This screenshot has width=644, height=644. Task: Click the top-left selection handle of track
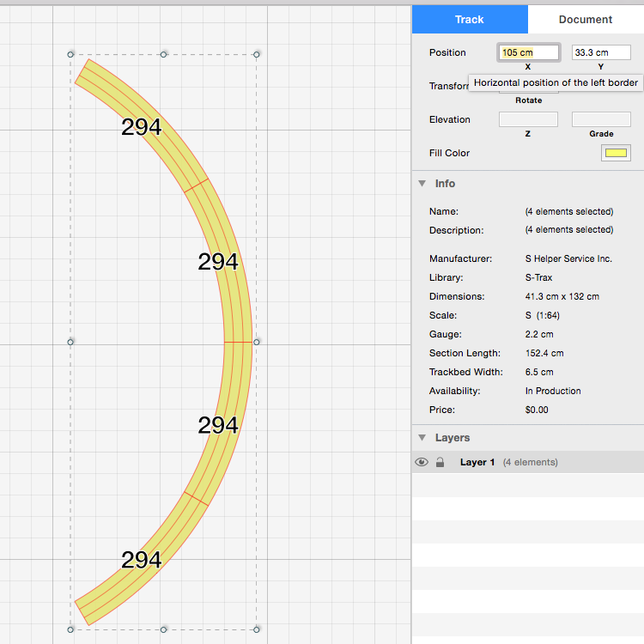70,54
